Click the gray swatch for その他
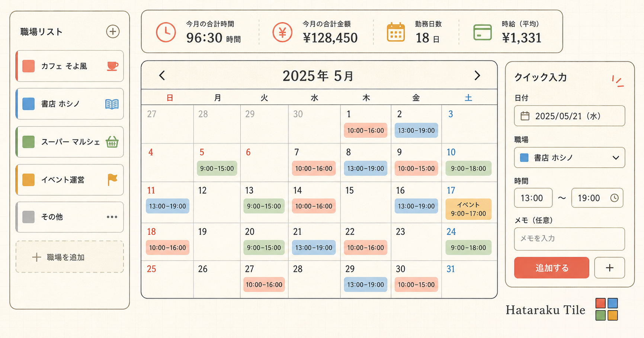The width and height of the screenshot is (644, 338). pos(29,217)
